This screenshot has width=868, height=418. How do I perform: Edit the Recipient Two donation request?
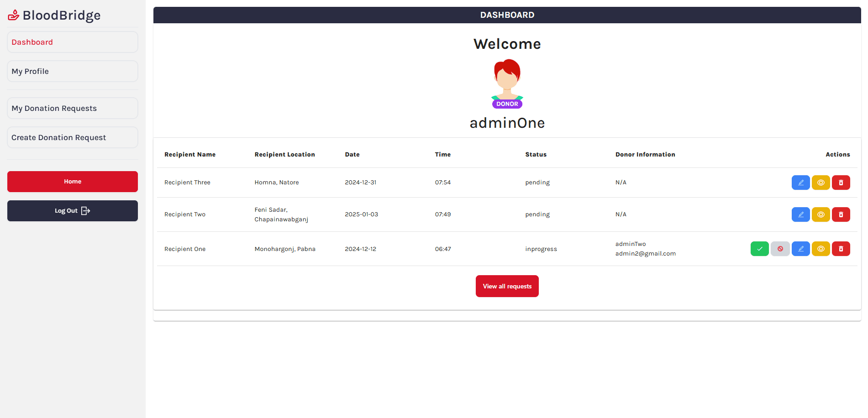tap(800, 214)
